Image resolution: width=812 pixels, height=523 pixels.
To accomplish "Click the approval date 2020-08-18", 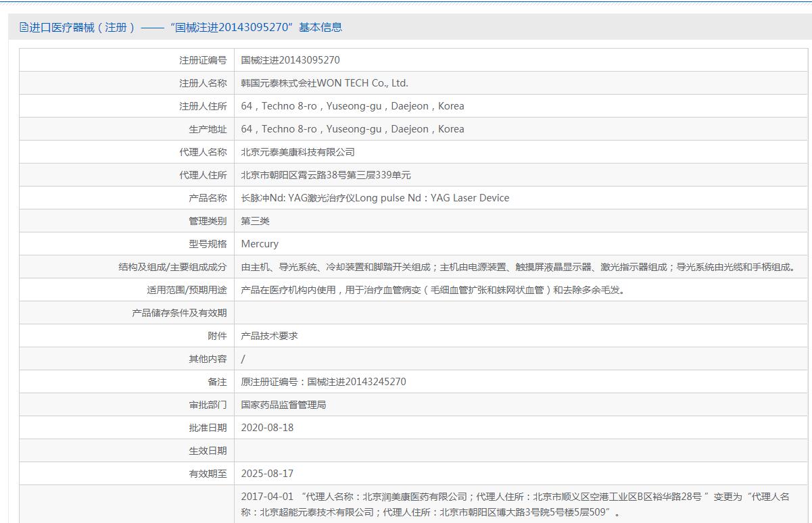I will [267, 428].
